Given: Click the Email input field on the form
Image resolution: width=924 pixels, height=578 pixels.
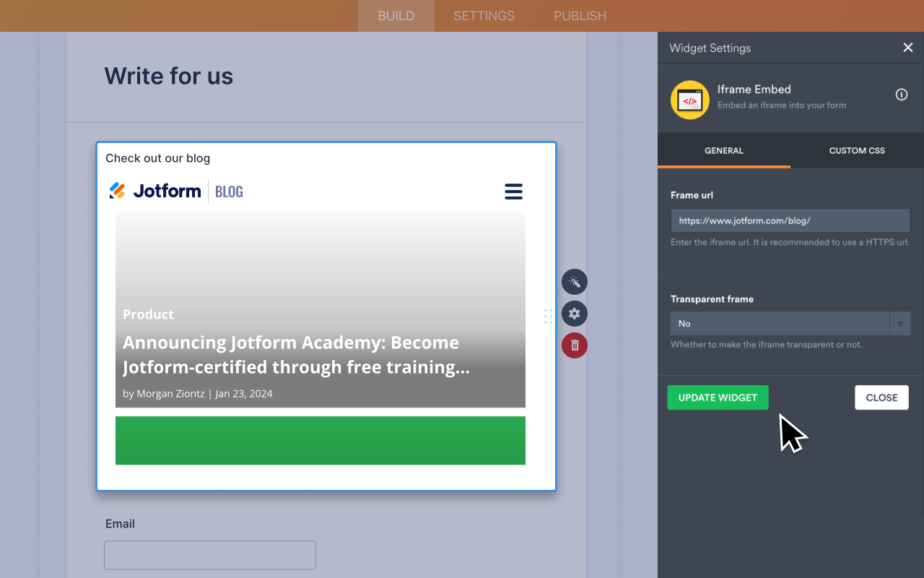Looking at the screenshot, I should pyautogui.click(x=209, y=555).
